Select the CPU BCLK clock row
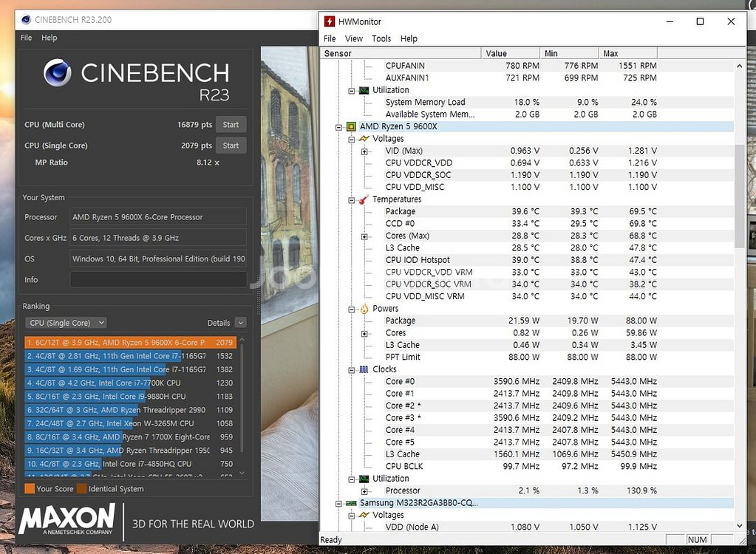Screen dimensions: 756x554 [528, 466]
